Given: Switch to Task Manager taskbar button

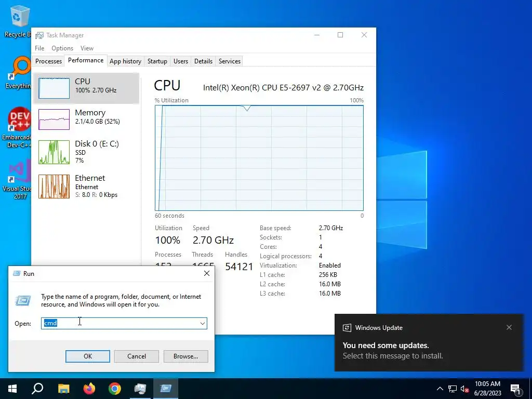Looking at the screenshot, I should click(x=140, y=389).
